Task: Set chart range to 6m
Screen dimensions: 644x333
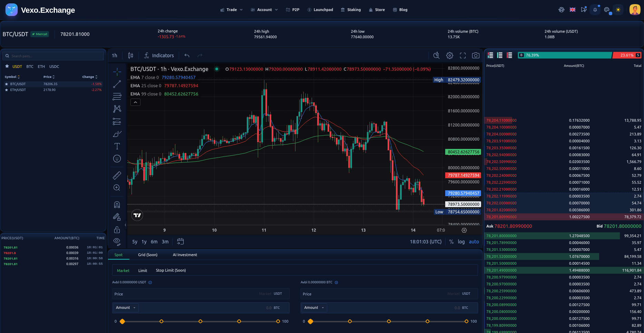Action: tap(154, 242)
